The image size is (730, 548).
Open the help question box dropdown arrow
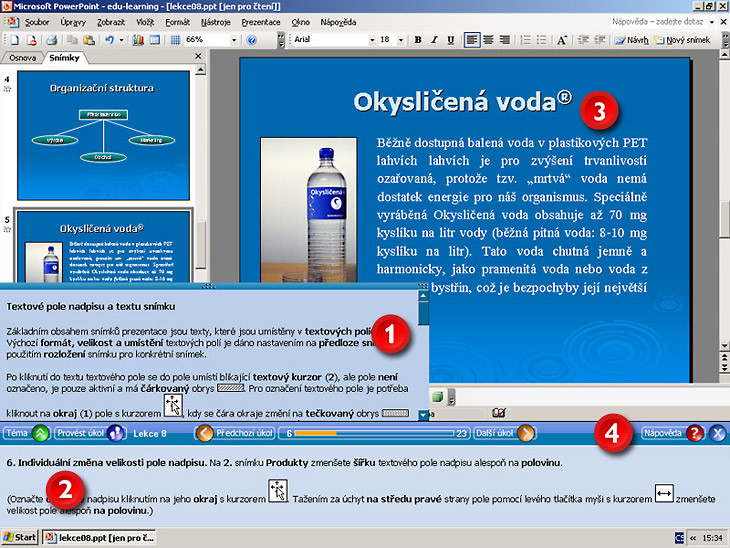point(711,22)
